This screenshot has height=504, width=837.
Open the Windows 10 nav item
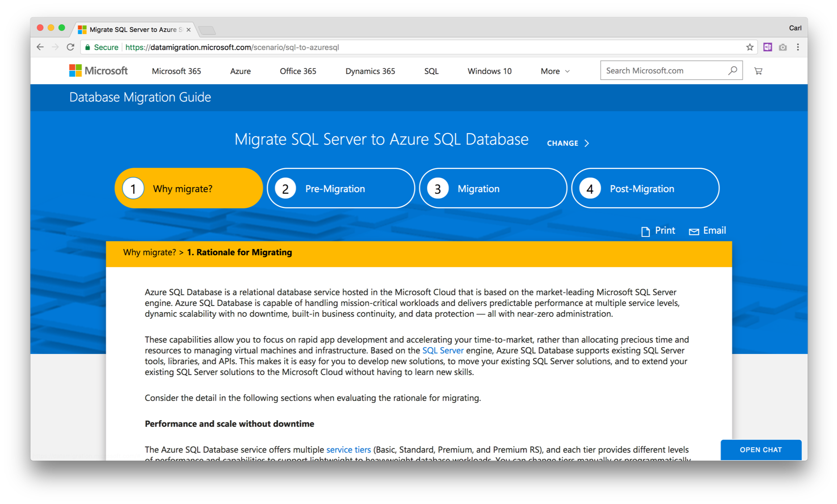pyautogui.click(x=489, y=71)
